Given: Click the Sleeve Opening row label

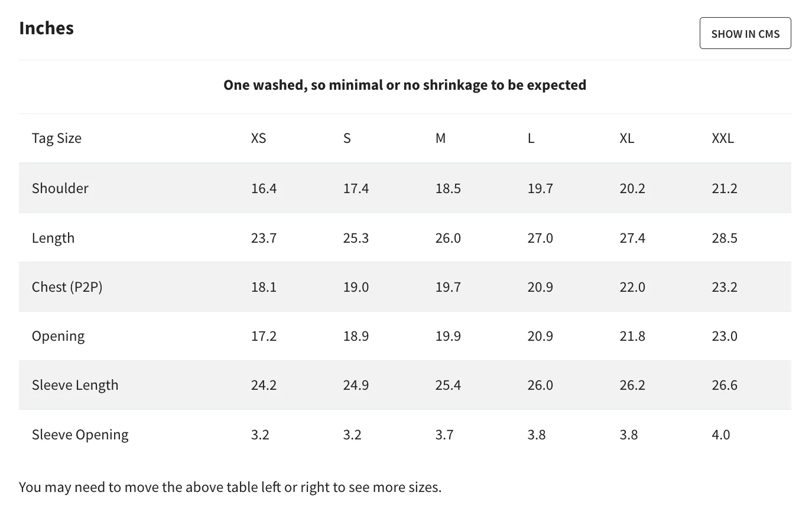Looking at the screenshot, I should pos(80,434).
